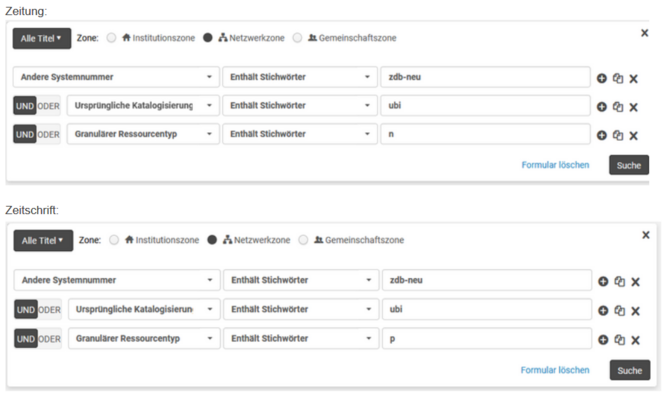This screenshot has width=665, height=396.
Task: Open Ursprüngliche Katalogisierung dropdown in Zeitschrift form
Action: click(x=144, y=309)
